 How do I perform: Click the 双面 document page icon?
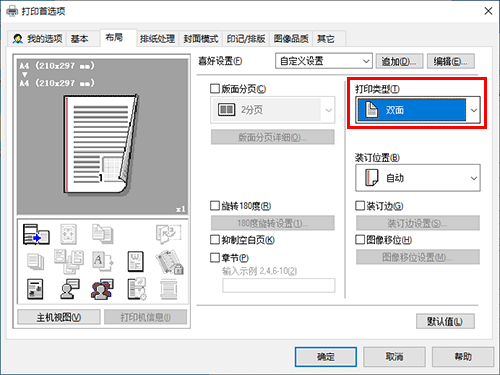tap(371, 110)
